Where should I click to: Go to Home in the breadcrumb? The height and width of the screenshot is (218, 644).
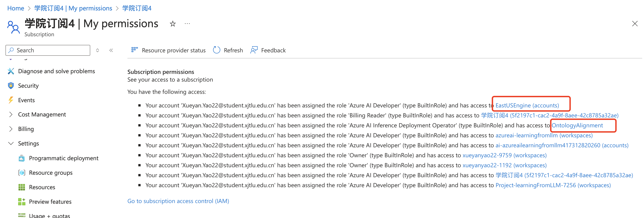(15, 8)
